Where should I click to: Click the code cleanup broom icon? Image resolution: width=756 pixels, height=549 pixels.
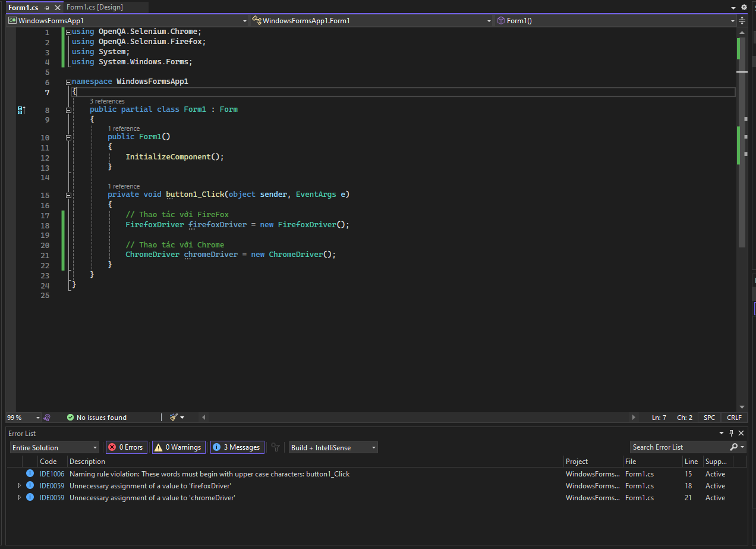[174, 418]
